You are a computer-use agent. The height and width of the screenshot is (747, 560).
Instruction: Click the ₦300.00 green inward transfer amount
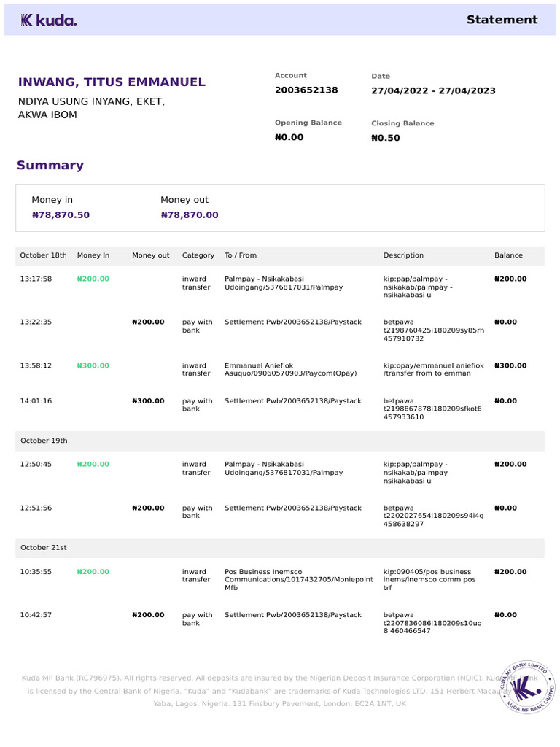point(93,365)
